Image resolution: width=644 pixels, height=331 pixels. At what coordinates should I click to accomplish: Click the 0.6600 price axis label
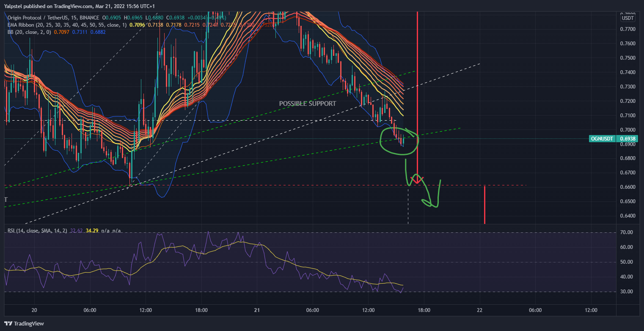(627, 187)
